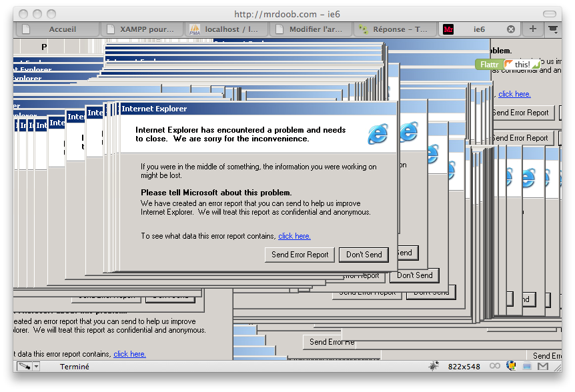Viewport: 575px width, 392px height.
Task: Switch to the Accueil tab
Action: pos(58,29)
